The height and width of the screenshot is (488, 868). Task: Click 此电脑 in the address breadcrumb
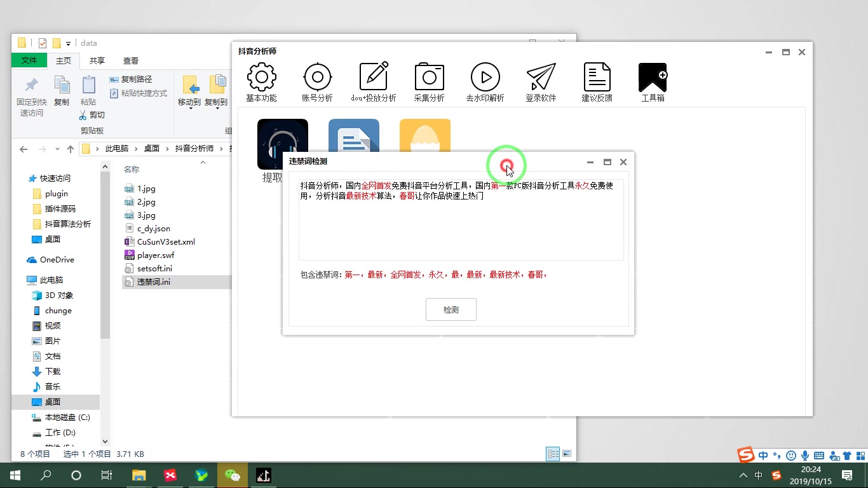click(117, 148)
